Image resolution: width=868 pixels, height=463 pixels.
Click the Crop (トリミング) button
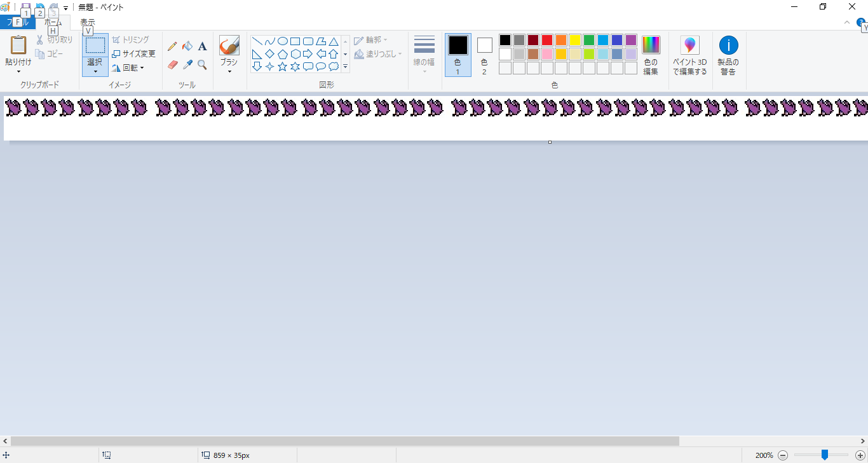tap(130, 39)
